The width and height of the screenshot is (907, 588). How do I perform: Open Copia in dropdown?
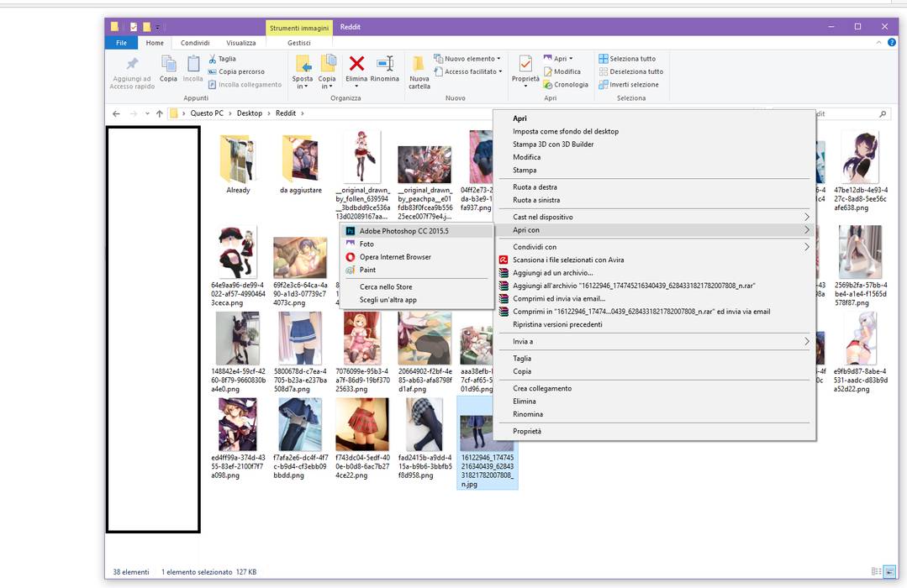coord(327,82)
